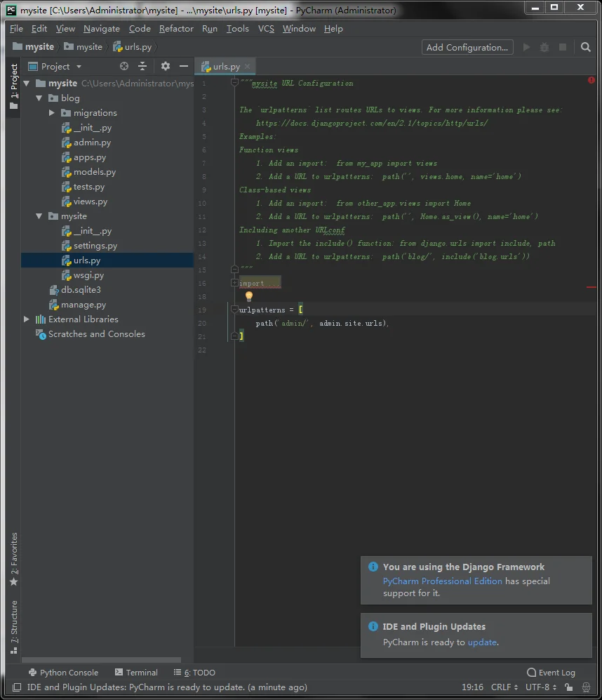The height and width of the screenshot is (700, 602).
Task: Open the Help menu
Action: 333,29
